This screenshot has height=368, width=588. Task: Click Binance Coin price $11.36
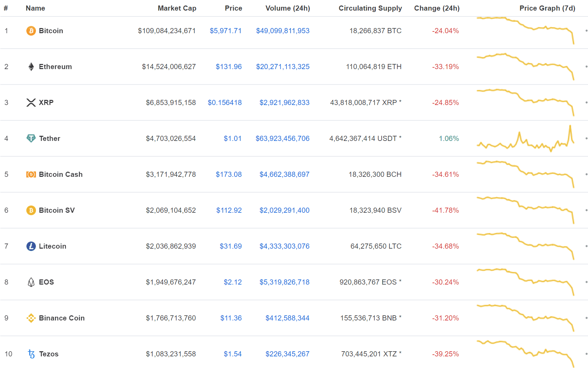coord(231,318)
